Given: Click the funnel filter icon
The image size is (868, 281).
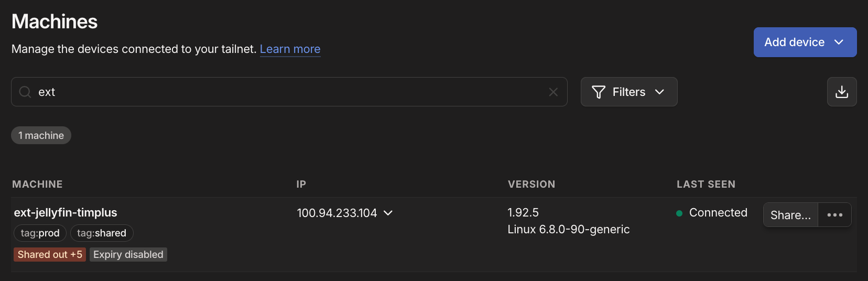Looking at the screenshot, I should (598, 92).
